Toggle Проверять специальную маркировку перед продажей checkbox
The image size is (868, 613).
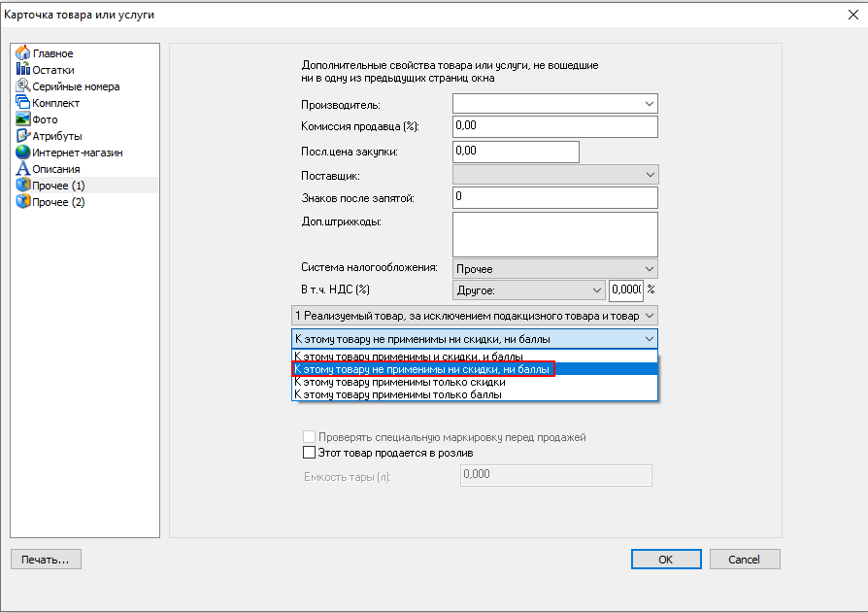pyautogui.click(x=309, y=437)
